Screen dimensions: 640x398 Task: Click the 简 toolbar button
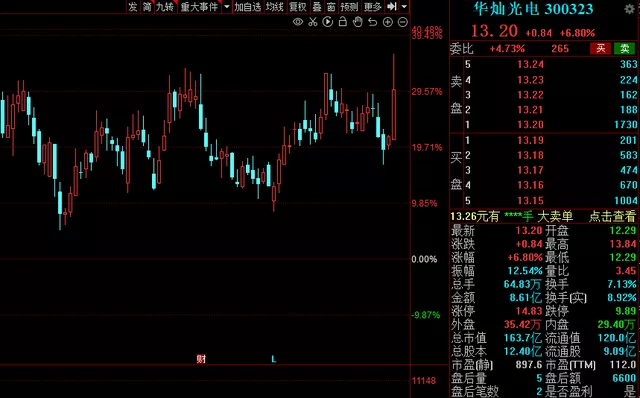(147, 7)
